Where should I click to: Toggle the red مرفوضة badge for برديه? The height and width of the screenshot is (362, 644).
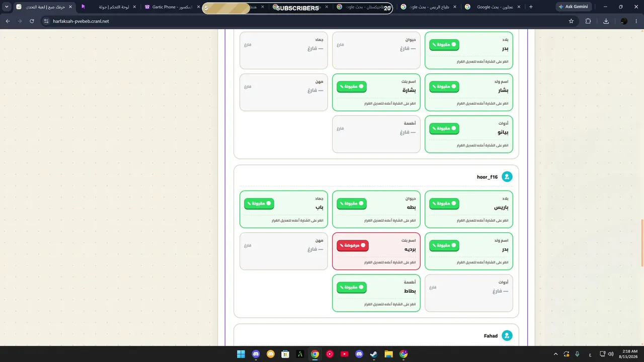pos(353,245)
